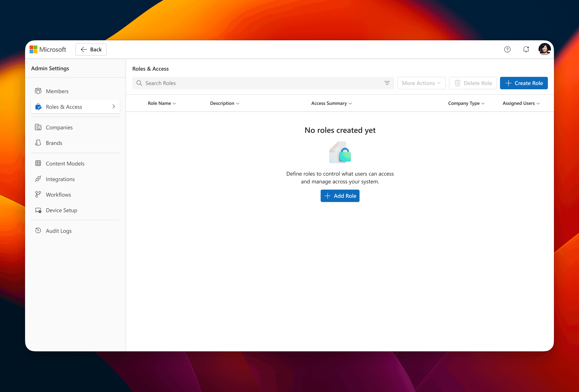Click the help question mark icon

point(507,50)
